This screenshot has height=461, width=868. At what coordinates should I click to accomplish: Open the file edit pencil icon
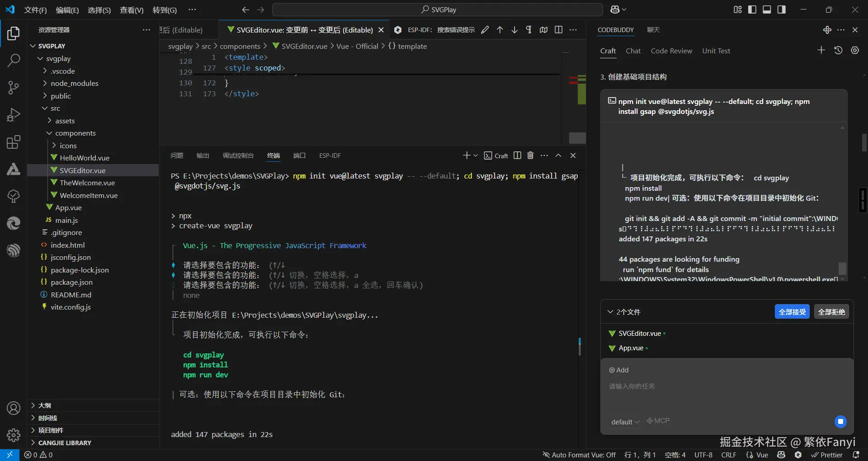click(485, 30)
